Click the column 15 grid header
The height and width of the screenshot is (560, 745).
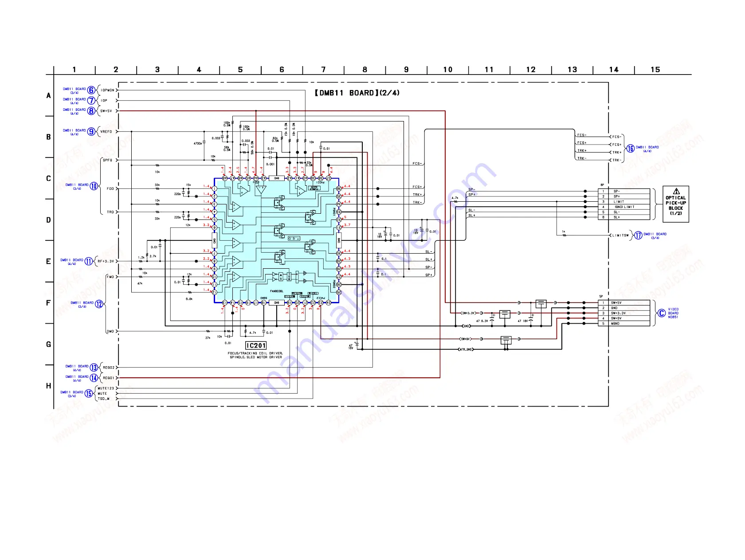655,70
